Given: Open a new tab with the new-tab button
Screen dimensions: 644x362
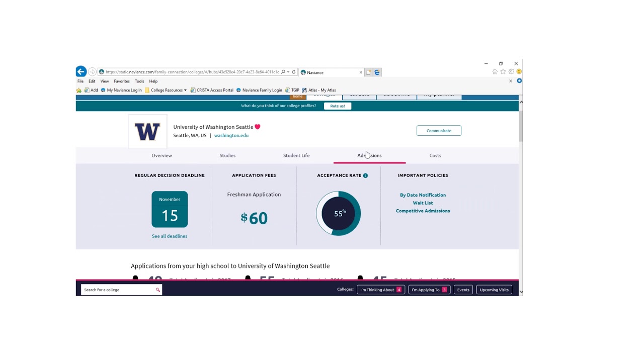Looking at the screenshot, I should click(x=369, y=72).
